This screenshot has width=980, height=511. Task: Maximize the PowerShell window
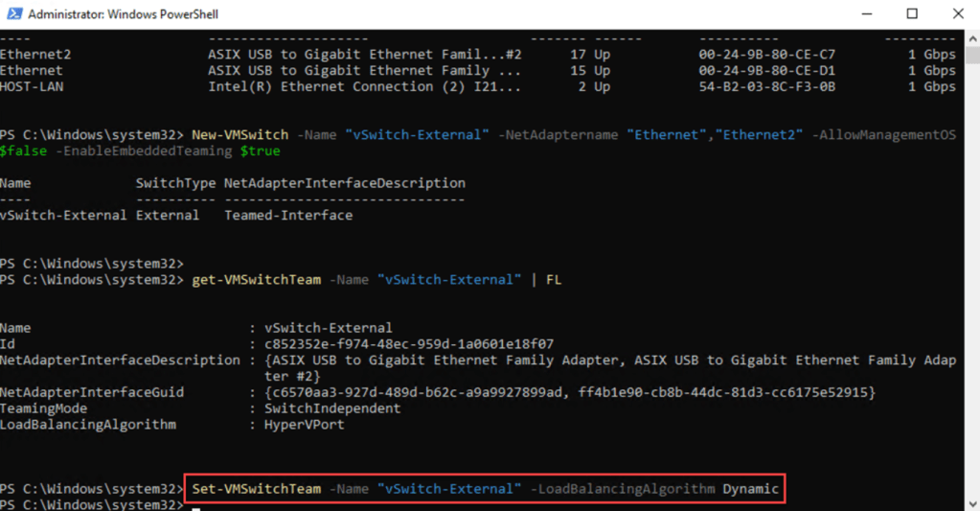tap(912, 14)
